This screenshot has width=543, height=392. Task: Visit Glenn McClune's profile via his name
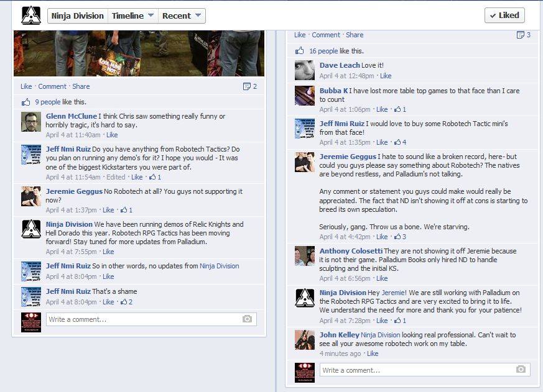[72, 116]
